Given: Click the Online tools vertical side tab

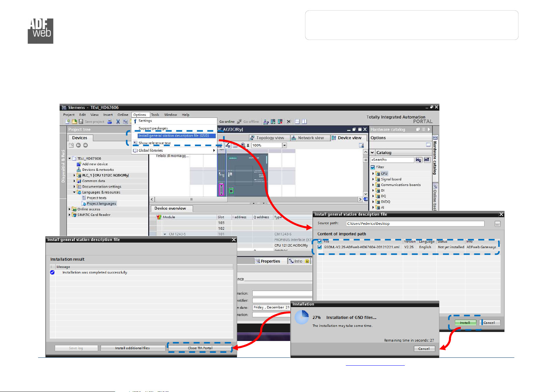Looking at the screenshot, I should coord(435,197).
